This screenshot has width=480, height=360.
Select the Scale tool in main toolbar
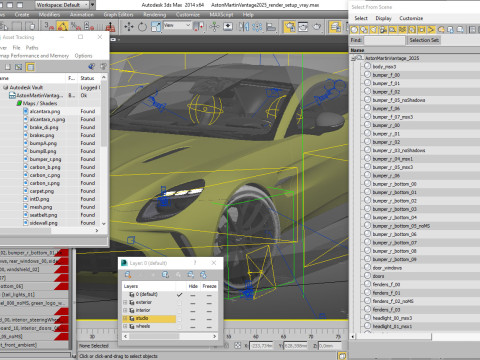click(x=156, y=27)
